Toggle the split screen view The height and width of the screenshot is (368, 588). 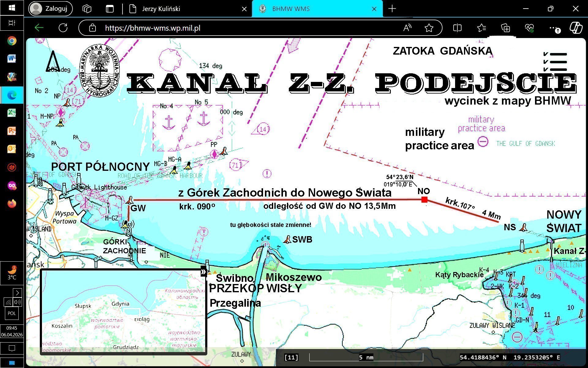point(457,28)
